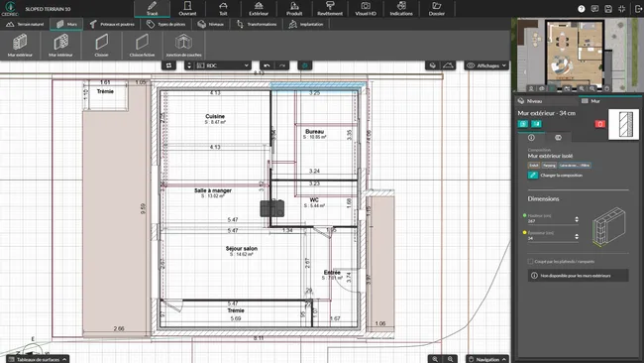The image size is (644, 363).
Task: Choose the Cloison partition tool
Action: click(x=101, y=46)
